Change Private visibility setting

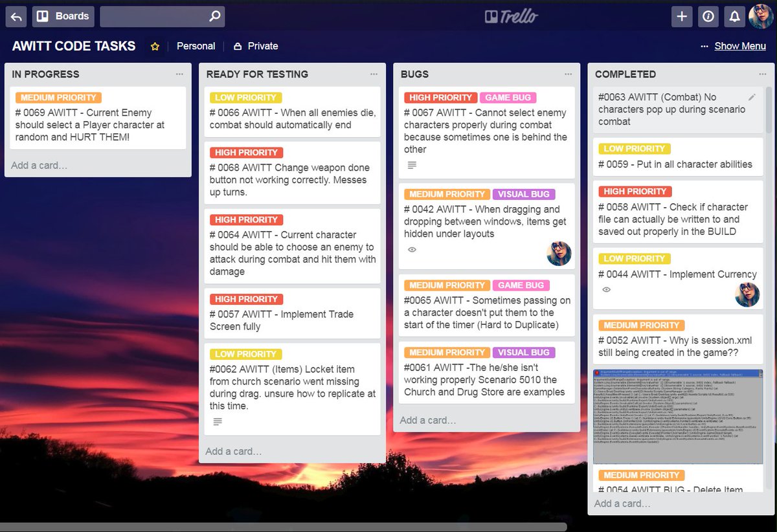pyautogui.click(x=256, y=46)
